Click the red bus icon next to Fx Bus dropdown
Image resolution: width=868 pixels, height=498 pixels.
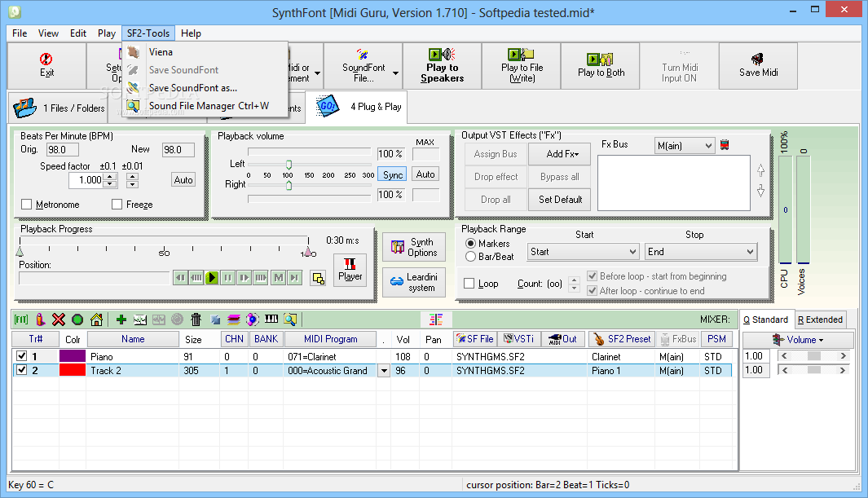tap(725, 145)
